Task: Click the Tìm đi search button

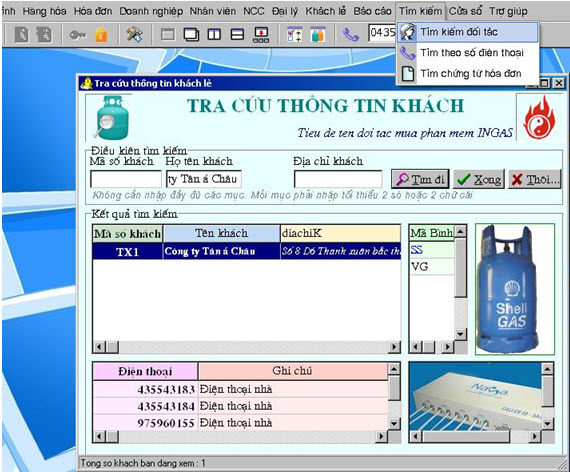Action: coord(420,179)
